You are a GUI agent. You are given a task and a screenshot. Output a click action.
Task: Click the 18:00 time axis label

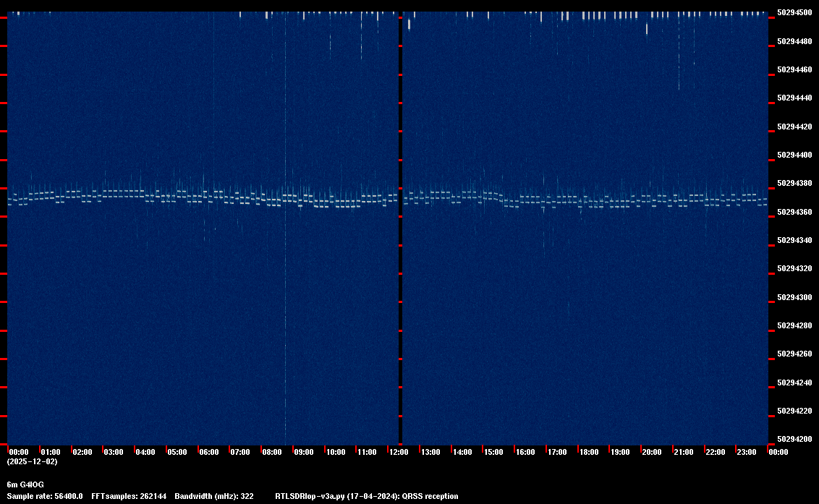click(589, 452)
